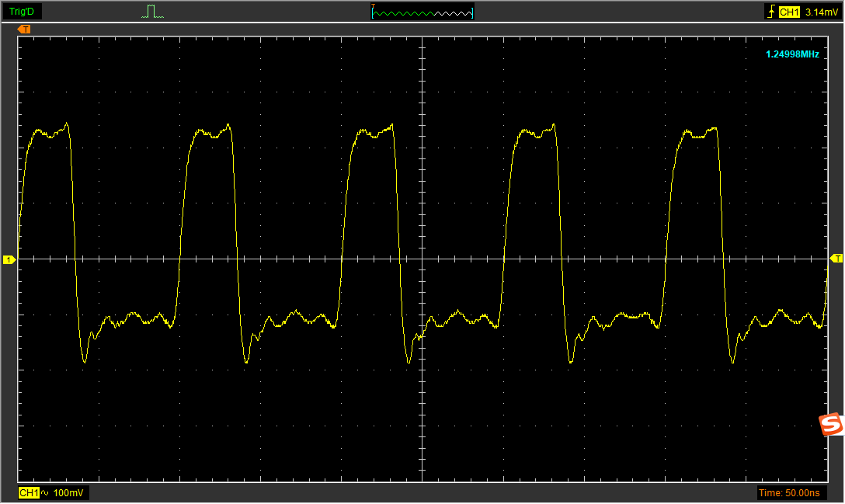This screenshot has height=504, width=845.
Task: Click the orange horizontal trigger position marker
Action: pyautogui.click(x=25, y=30)
